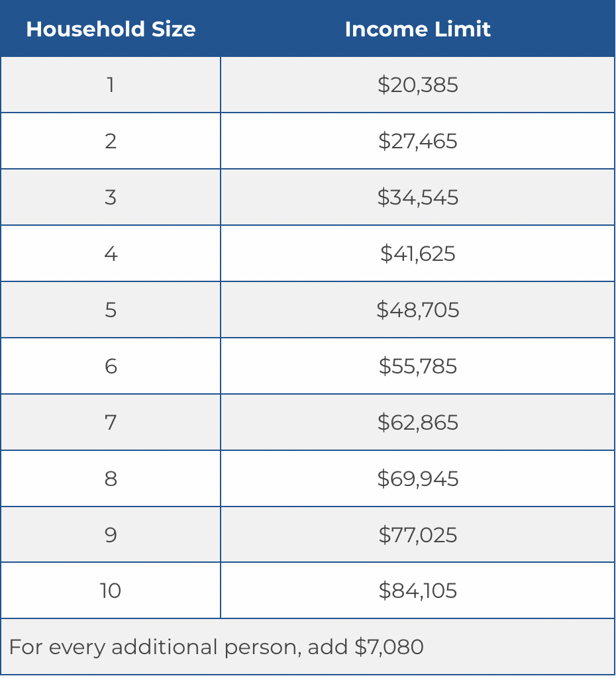Click the $41,625 income limit value
This screenshot has width=616, height=678.
[418, 254]
